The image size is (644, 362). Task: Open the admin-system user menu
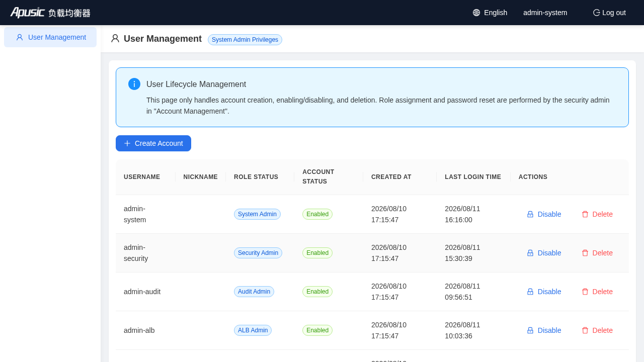click(x=545, y=13)
